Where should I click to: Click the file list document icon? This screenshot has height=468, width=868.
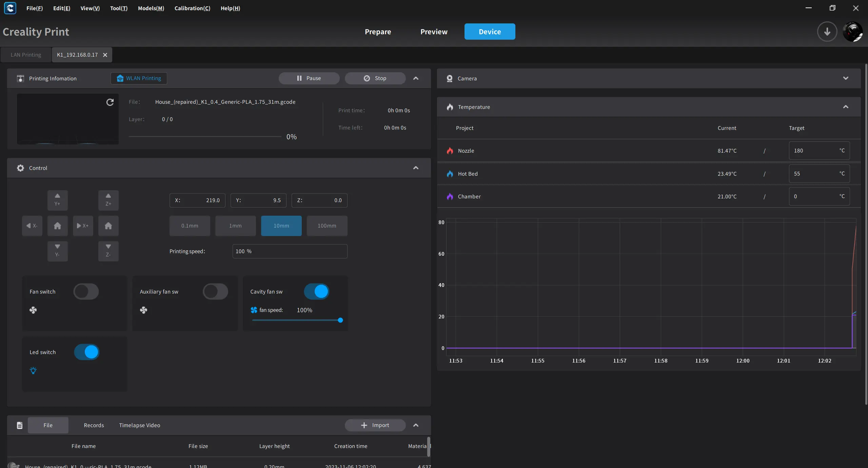pos(20,425)
